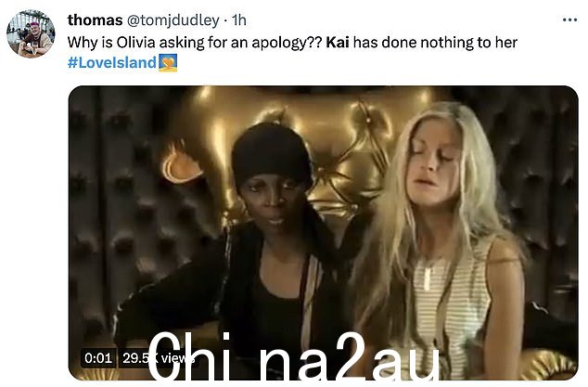Click the display name thomas
This screenshot has height=387, width=588.
coord(95,19)
